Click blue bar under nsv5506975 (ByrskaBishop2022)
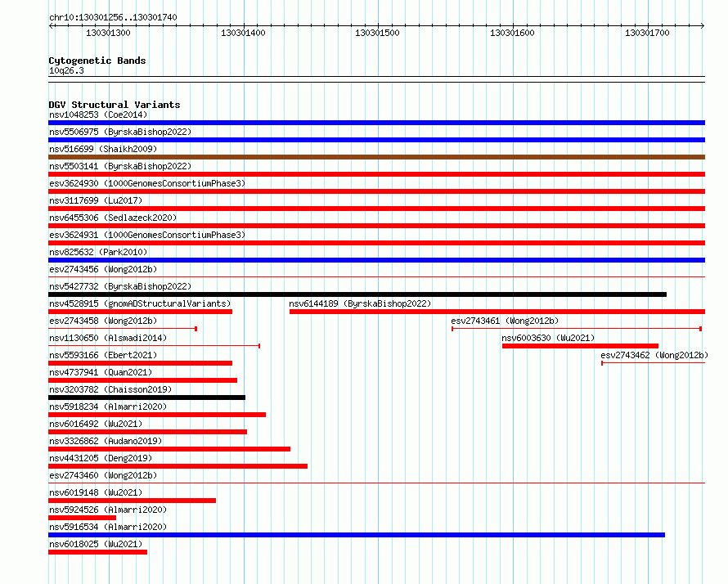This screenshot has width=728, height=584. tap(376, 140)
